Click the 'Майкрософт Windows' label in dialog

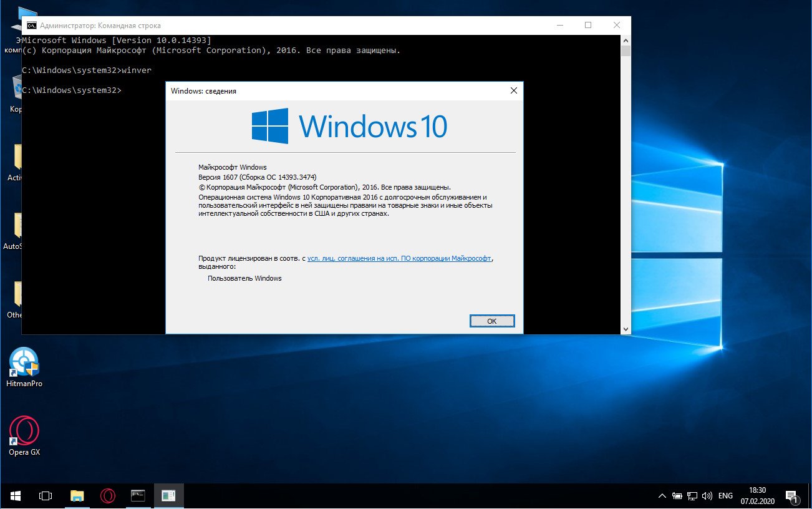click(232, 167)
